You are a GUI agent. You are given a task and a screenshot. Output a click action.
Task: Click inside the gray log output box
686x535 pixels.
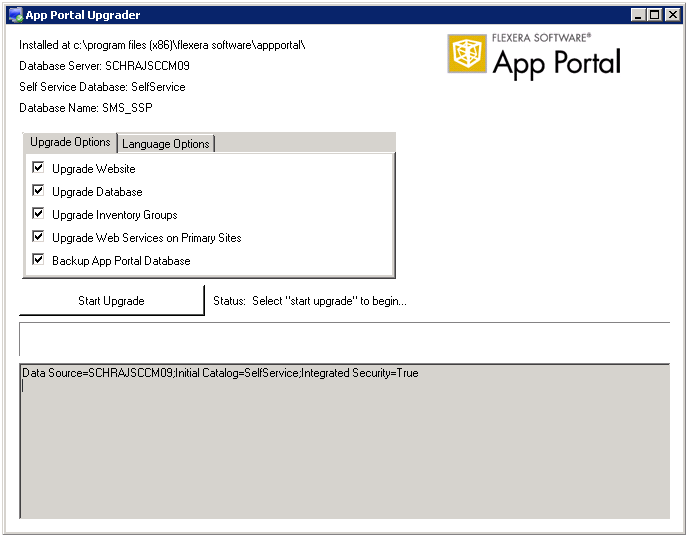(345, 441)
